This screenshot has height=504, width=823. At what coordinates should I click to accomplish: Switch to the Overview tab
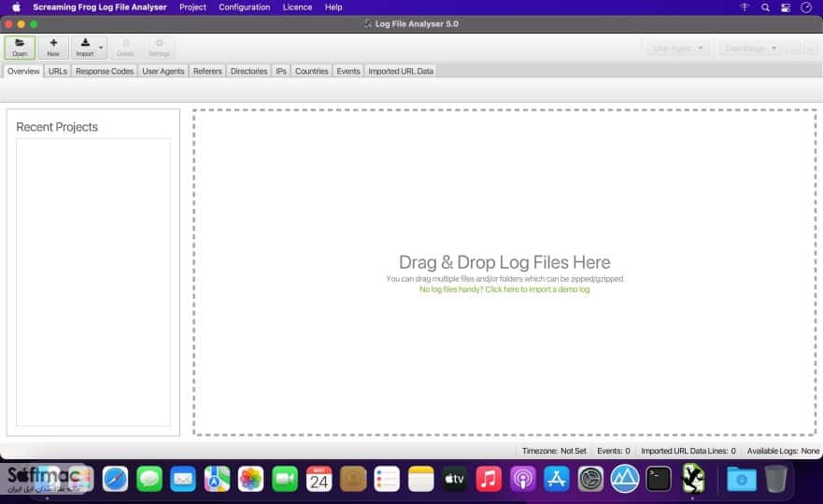pyautogui.click(x=23, y=71)
